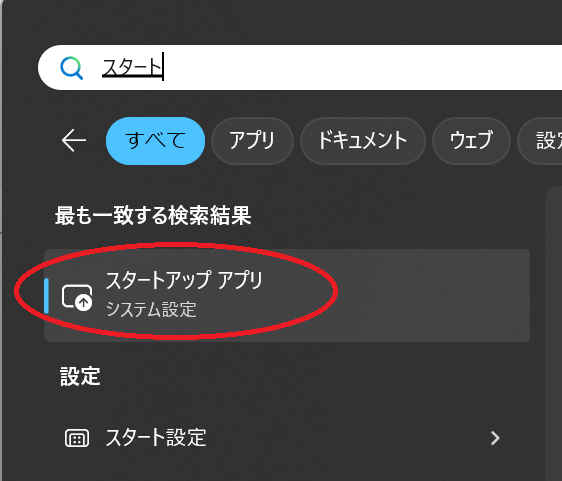The height and width of the screenshot is (481, 562).
Task: Switch to the アプリ filter tab
Action: point(252,141)
